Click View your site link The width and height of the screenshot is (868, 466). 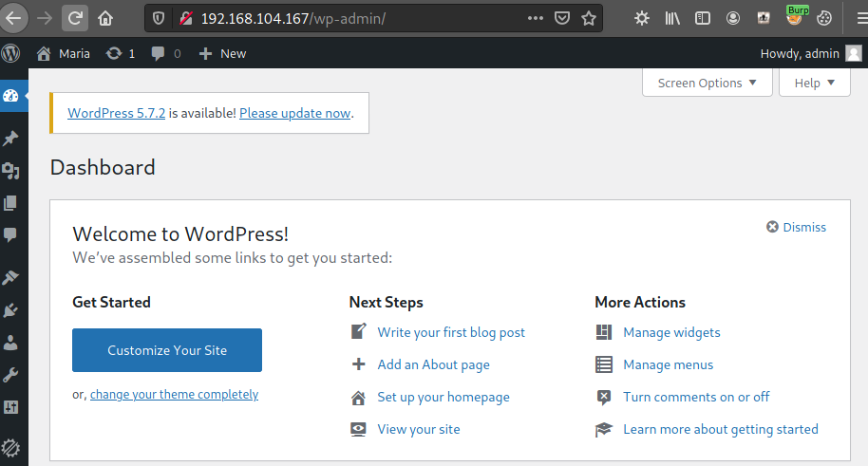pyautogui.click(x=419, y=430)
